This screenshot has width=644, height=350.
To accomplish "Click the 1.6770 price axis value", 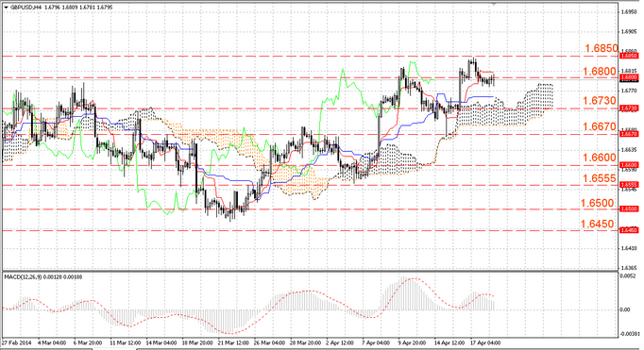I will pyautogui.click(x=630, y=91).
